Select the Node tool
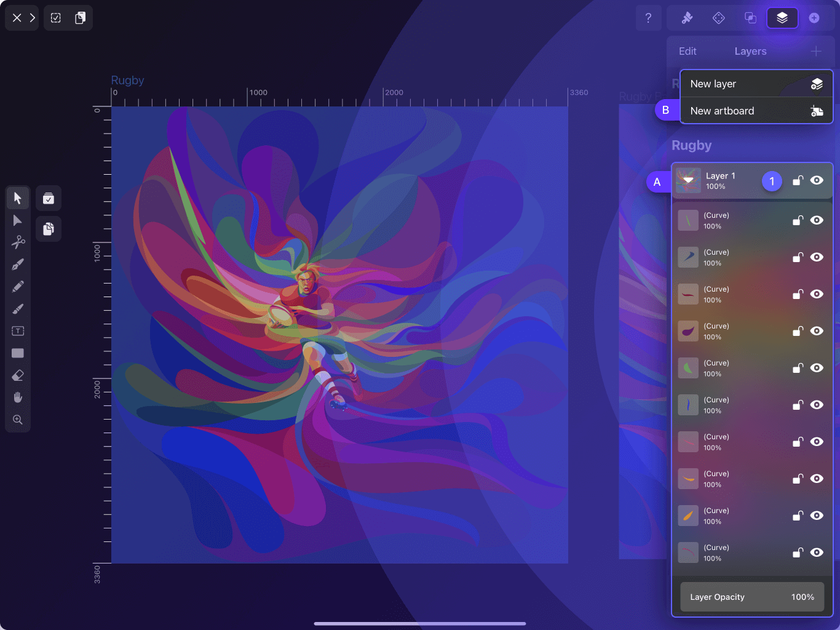The height and width of the screenshot is (630, 840). click(x=18, y=220)
